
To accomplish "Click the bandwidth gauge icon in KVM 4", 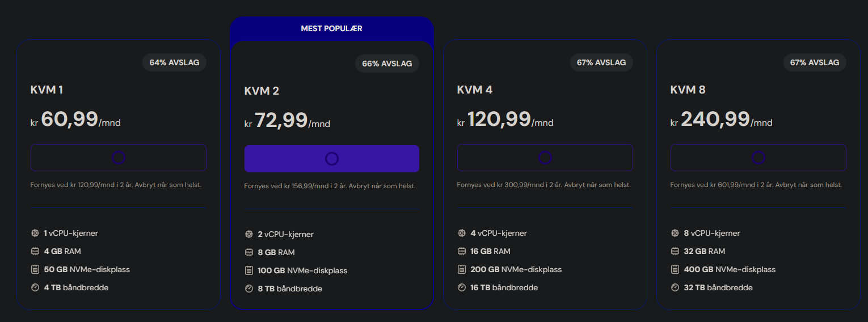I will click(461, 287).
